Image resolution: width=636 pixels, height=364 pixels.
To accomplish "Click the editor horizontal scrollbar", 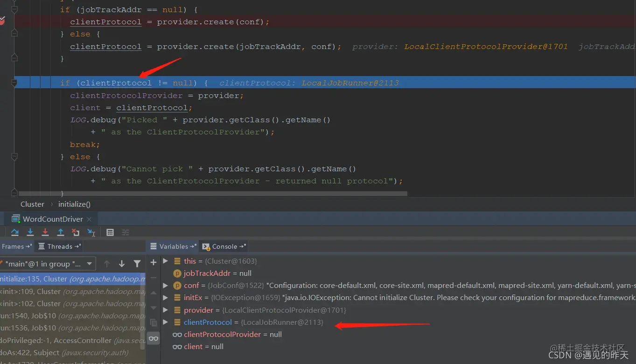I will click(x=213, y=193).
